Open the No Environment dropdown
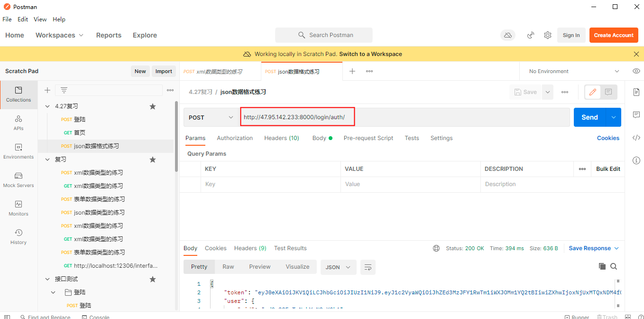This screenshot has width=644, height=319. point(574,71)
